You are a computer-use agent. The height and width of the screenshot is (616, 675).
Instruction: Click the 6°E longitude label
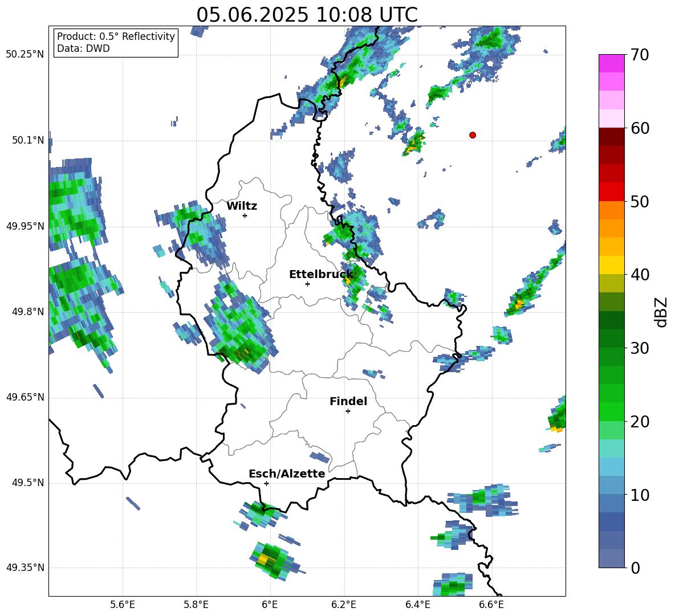click(x=270, y=605)
